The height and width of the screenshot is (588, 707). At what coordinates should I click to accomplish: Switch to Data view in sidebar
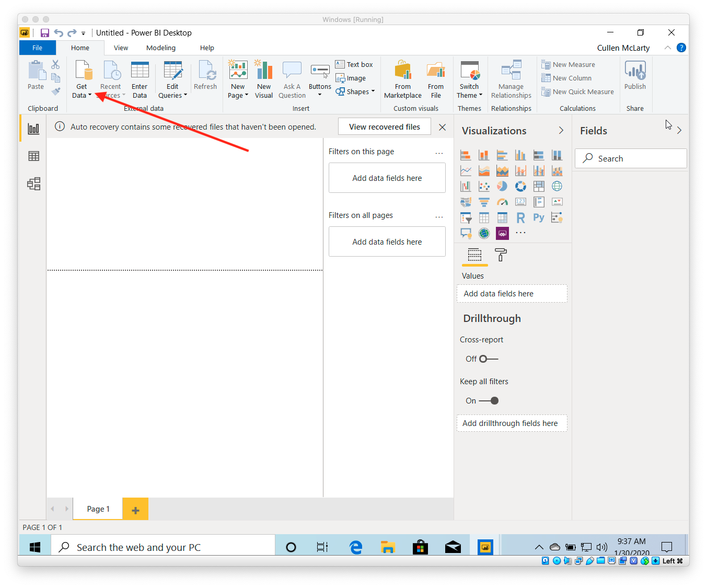[x=34, y=156]
